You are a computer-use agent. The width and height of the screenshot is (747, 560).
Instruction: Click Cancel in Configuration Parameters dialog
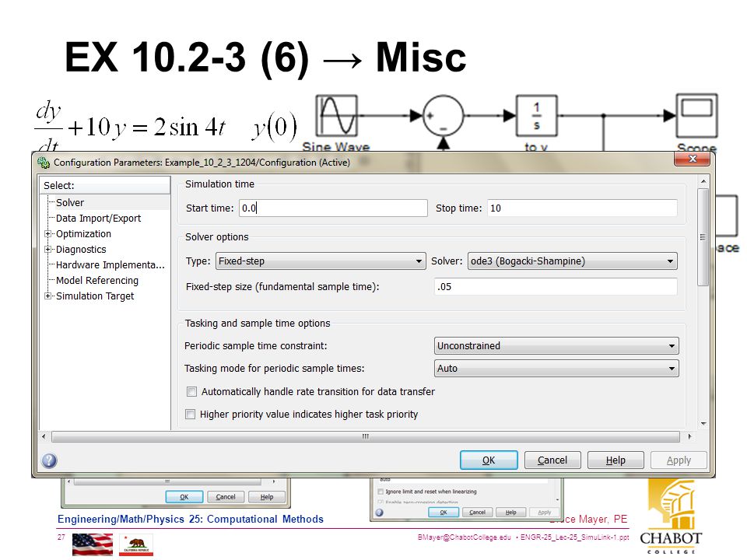coord(552,460)
